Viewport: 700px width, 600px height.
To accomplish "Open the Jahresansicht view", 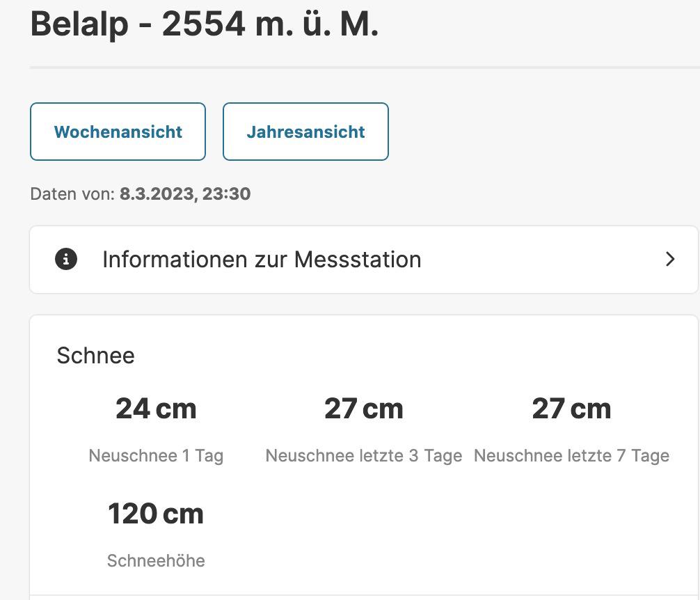I will click(305, 132).
